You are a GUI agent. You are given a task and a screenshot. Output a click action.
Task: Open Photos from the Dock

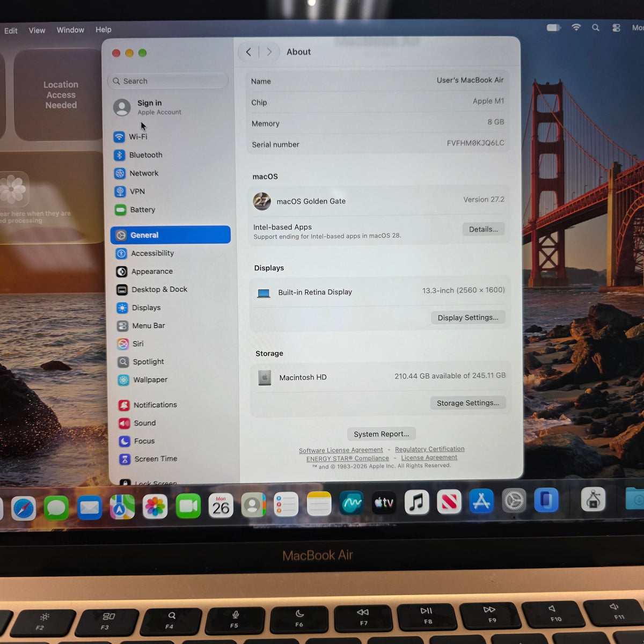[155, 506]
